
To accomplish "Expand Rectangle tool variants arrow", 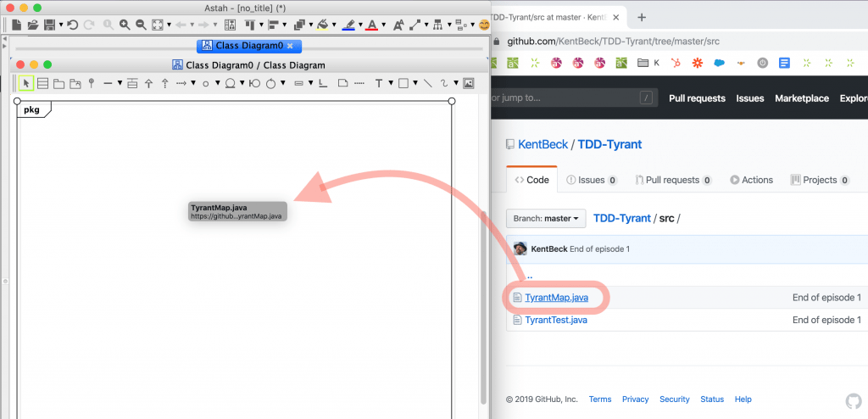I will tap(415, 83).
